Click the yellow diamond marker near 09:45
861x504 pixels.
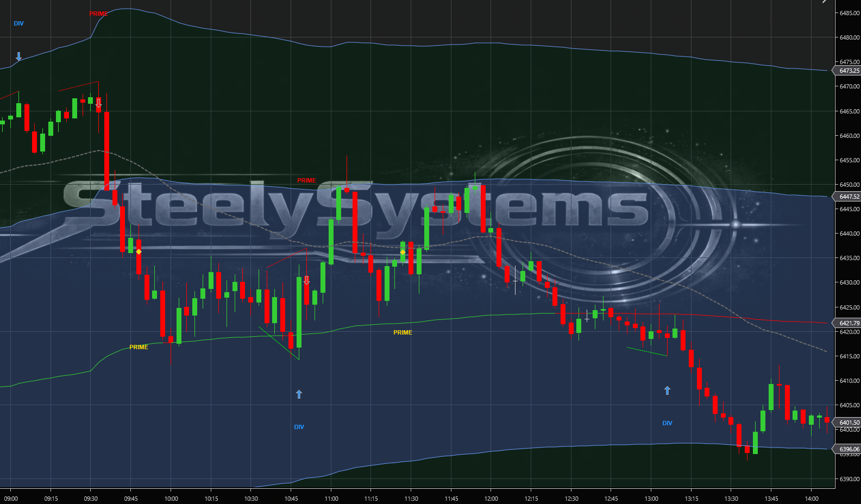[x=139, y=252]
